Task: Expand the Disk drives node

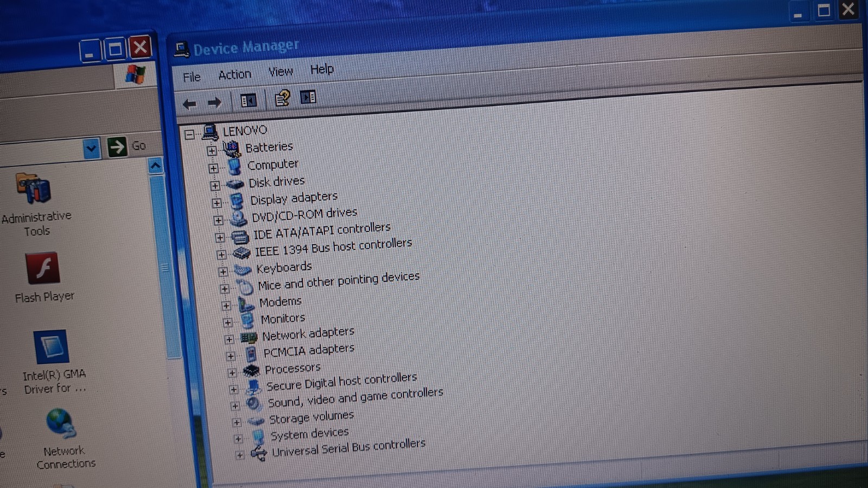Action: pyautogui.click(x=215, y=185)
